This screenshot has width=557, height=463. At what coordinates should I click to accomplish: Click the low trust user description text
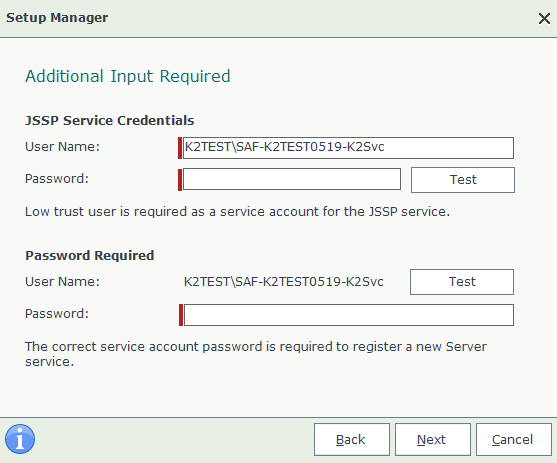237,212
